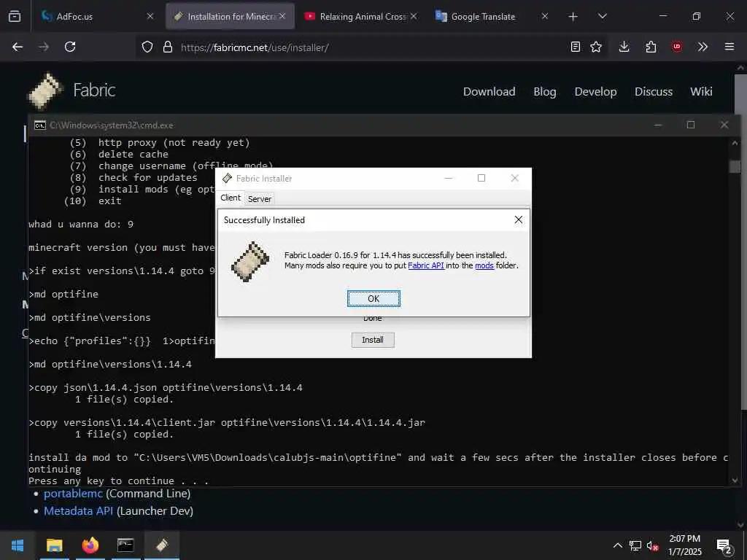Close the Successfully Installed dialog

click(519, 219)
